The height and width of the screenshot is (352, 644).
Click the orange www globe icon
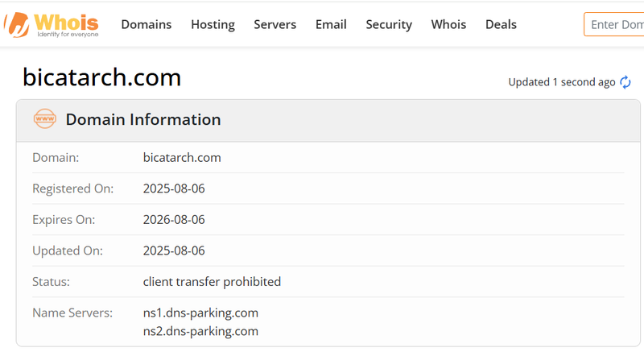coord(45,118)
